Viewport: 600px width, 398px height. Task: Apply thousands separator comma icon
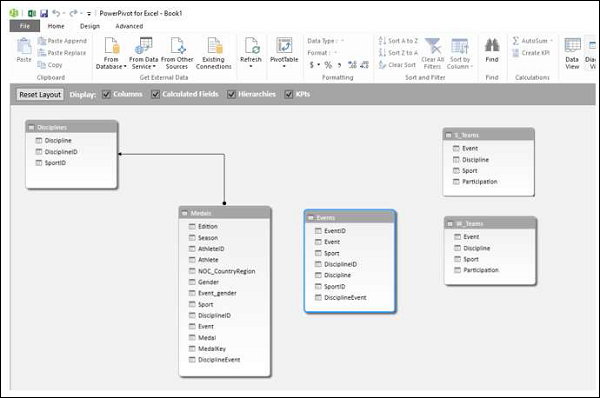(339, 65)
